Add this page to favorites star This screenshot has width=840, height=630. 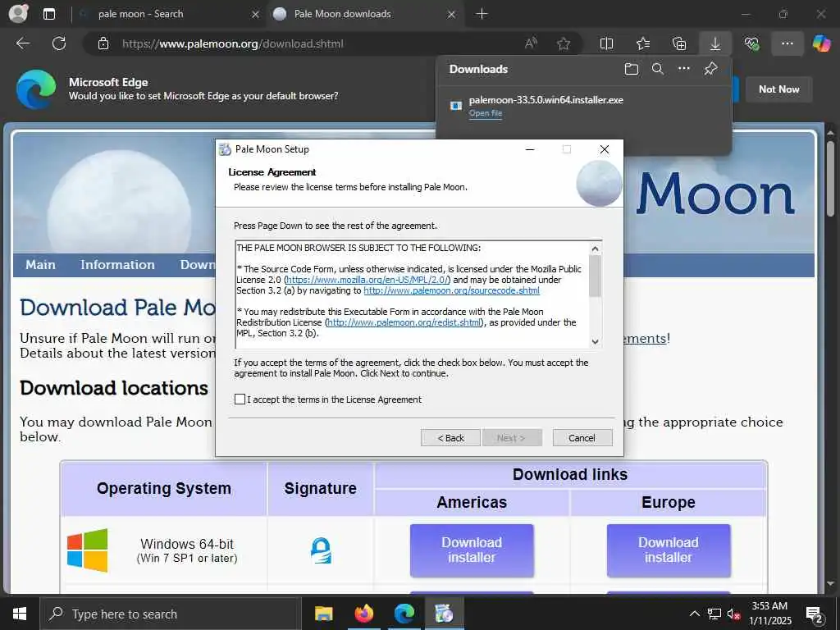coord(563,43)
